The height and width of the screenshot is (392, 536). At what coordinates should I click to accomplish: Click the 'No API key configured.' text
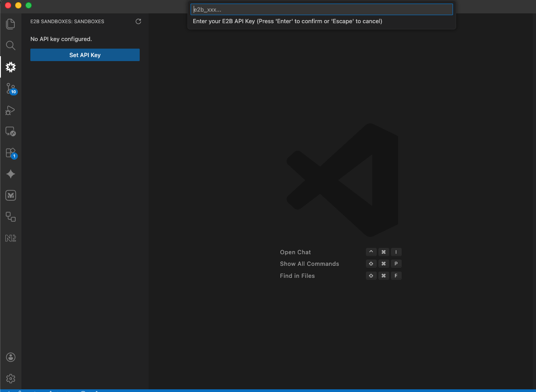click(61, 39)
